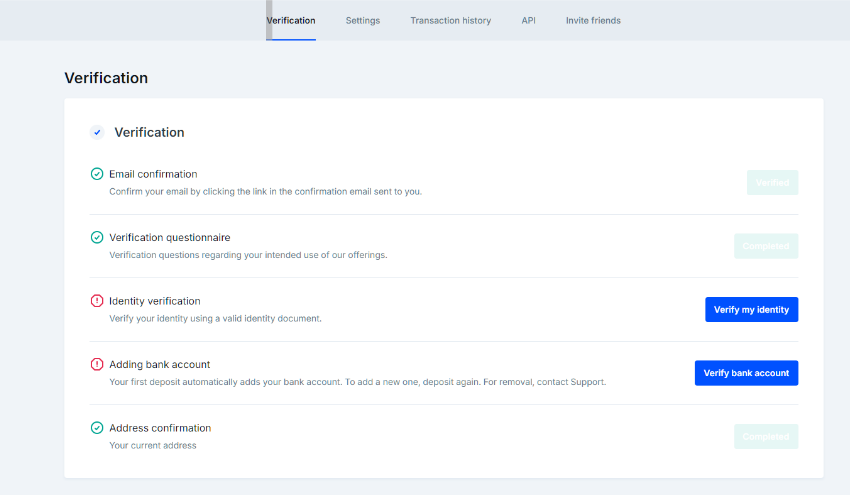Click the Address confirmation green check icon

(97, 428)
